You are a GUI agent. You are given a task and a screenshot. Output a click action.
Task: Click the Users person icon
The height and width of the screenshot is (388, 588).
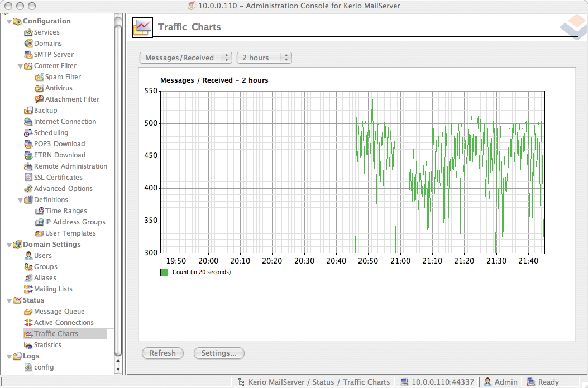coord(28,256)
